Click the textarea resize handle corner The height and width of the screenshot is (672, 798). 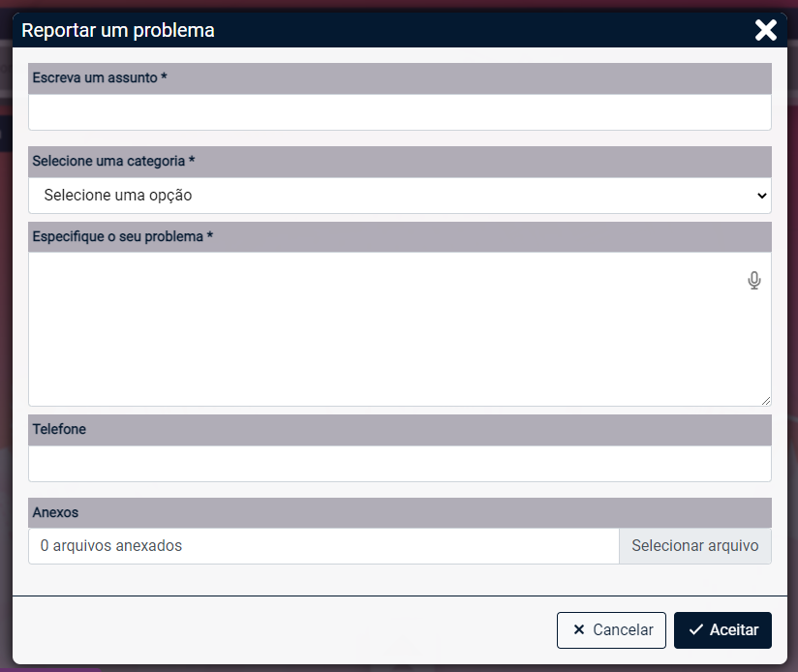[x=766, y=401]
